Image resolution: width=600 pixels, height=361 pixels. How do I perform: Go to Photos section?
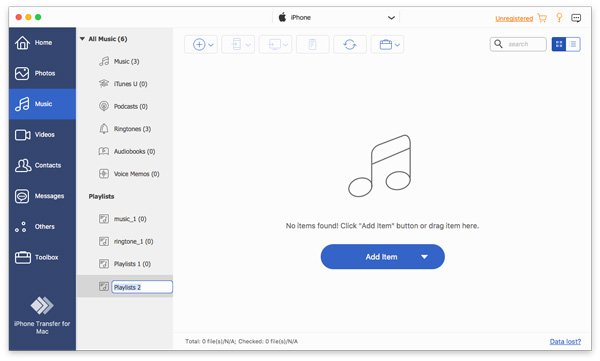tap(42, 73)
